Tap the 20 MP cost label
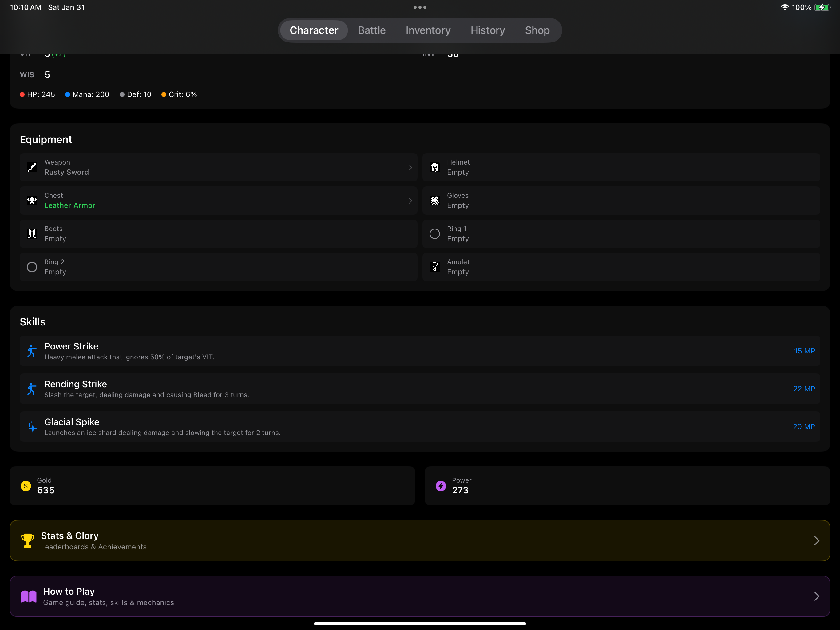 [803, 426]
